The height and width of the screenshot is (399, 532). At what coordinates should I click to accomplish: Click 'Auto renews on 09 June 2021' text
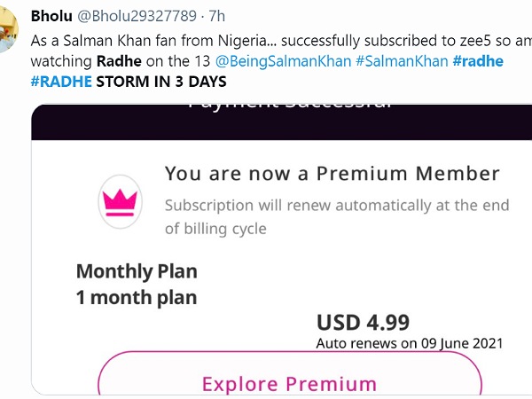click(409, 342)
